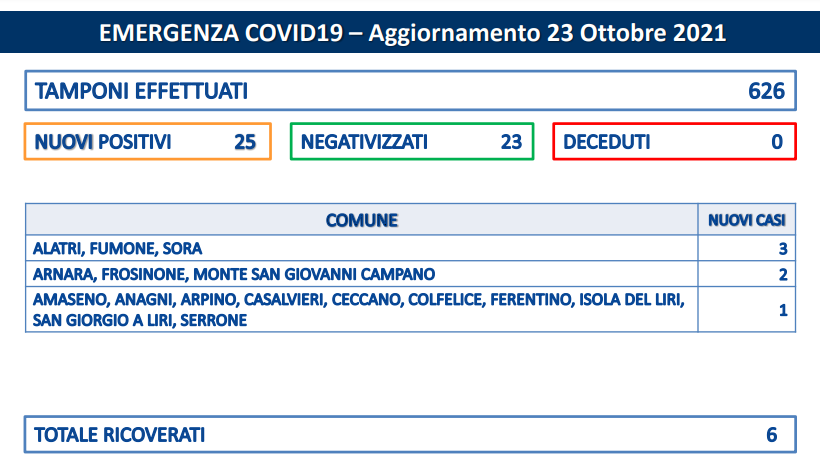Select the Totale Ricoverati box

411,434
